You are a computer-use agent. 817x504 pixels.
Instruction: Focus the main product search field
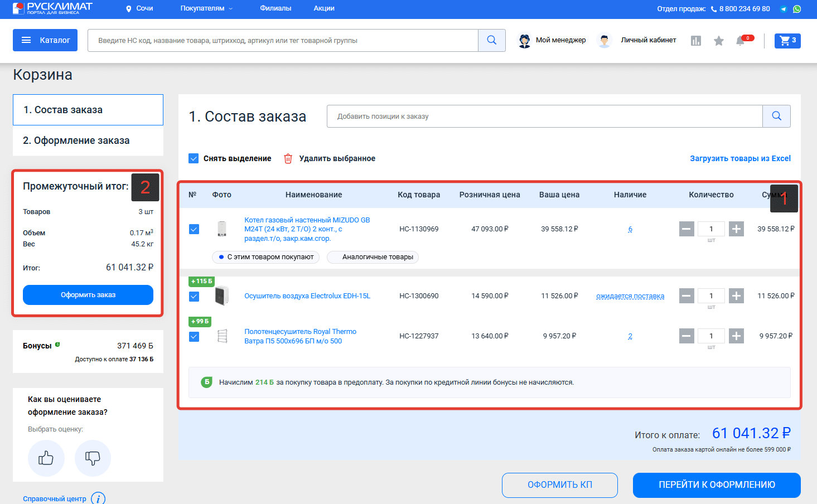(283, 40)
